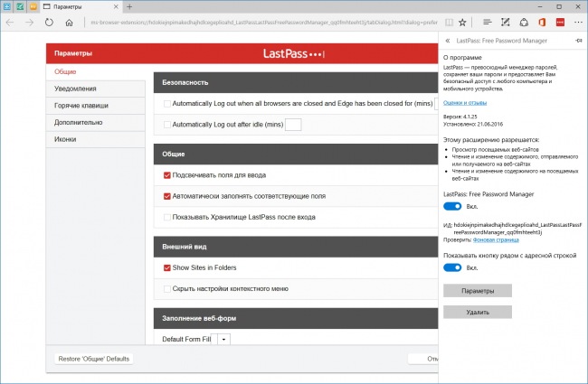The width and height of the screenshot is (588, 384).
Task: Open Edge more actions ellipsis menu
Action: click(x=578, y=23)
